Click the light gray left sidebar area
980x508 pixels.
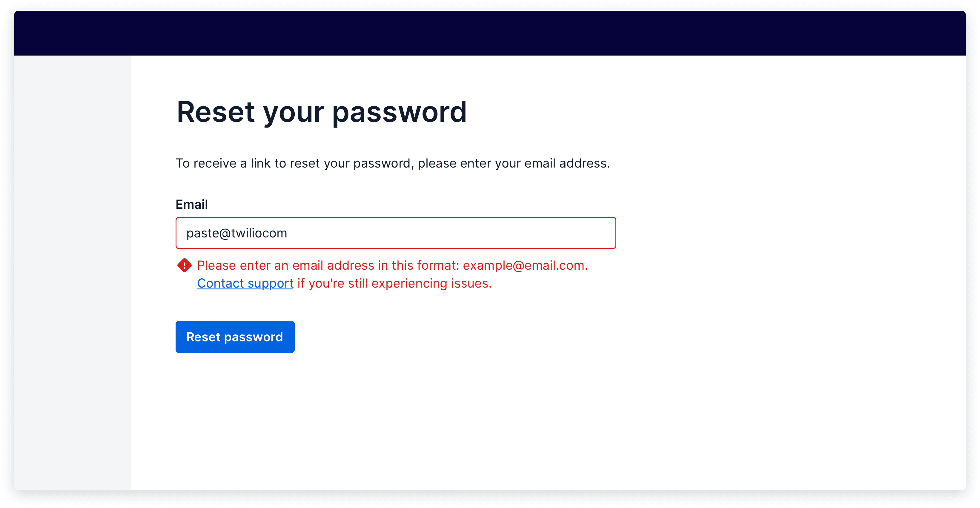point(72,266)
